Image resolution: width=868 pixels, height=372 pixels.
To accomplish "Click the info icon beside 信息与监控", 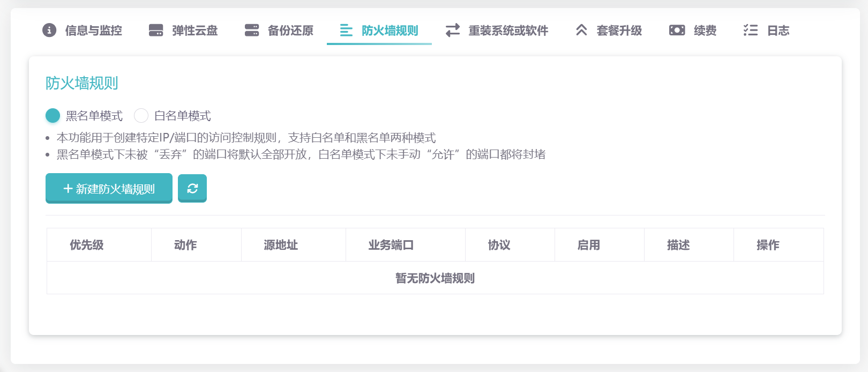I will 49,30.
